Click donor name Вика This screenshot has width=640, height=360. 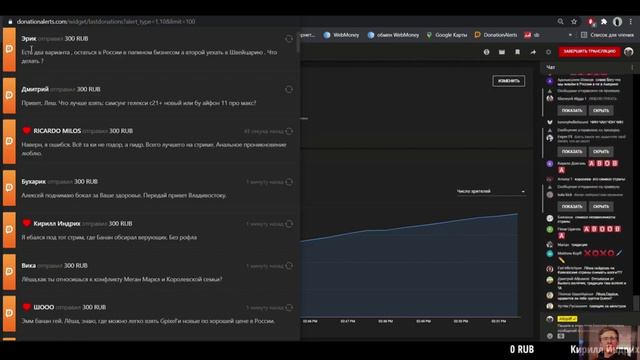tap(29, 266)
